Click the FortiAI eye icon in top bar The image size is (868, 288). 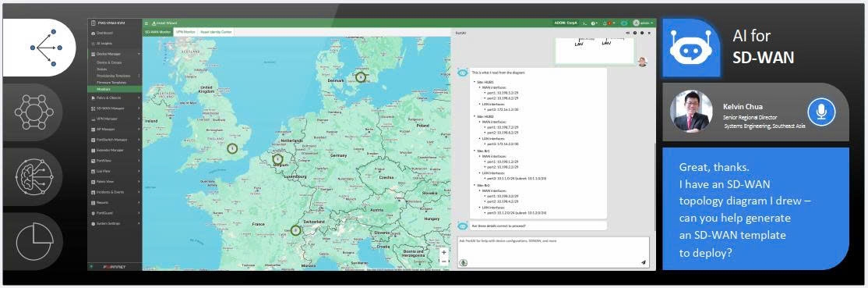pyautogui.click(x=624, y=23)
